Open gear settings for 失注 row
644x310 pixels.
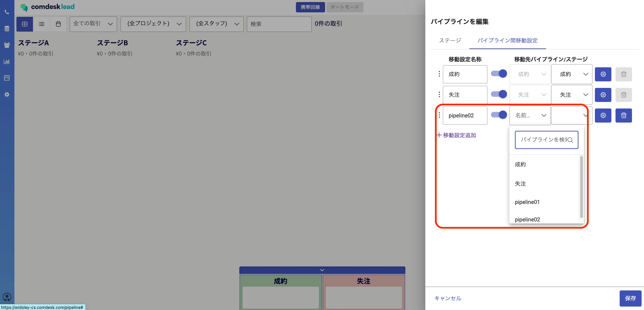pyautogui.click(x=603, y=95)
